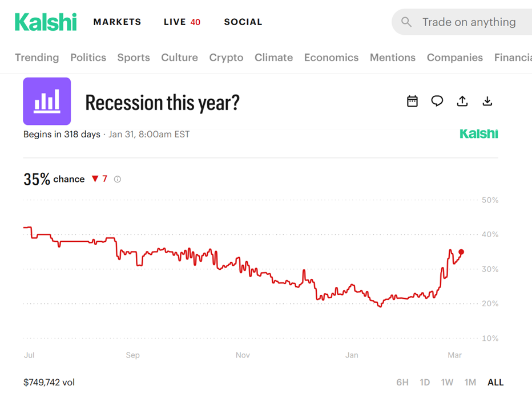532x394 pixels.
Task: Select the 1W time range
Action: (x=447, y=382)
